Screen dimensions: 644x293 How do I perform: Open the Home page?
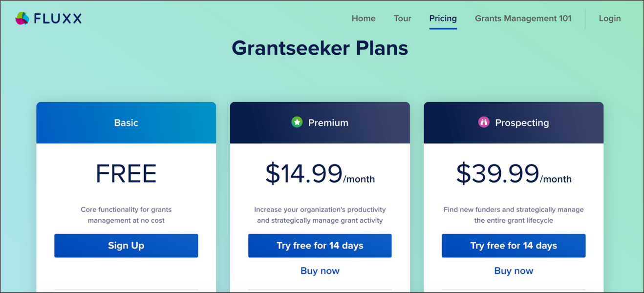(363, 18)
